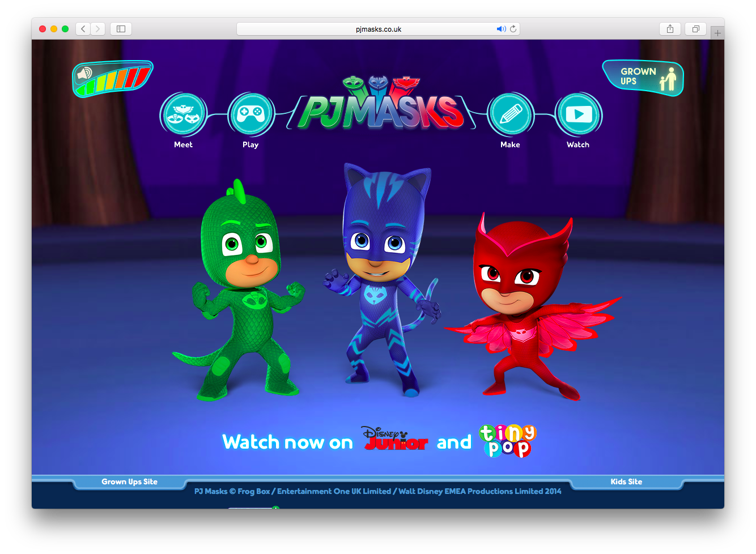Click the Watch video icon

578,115
